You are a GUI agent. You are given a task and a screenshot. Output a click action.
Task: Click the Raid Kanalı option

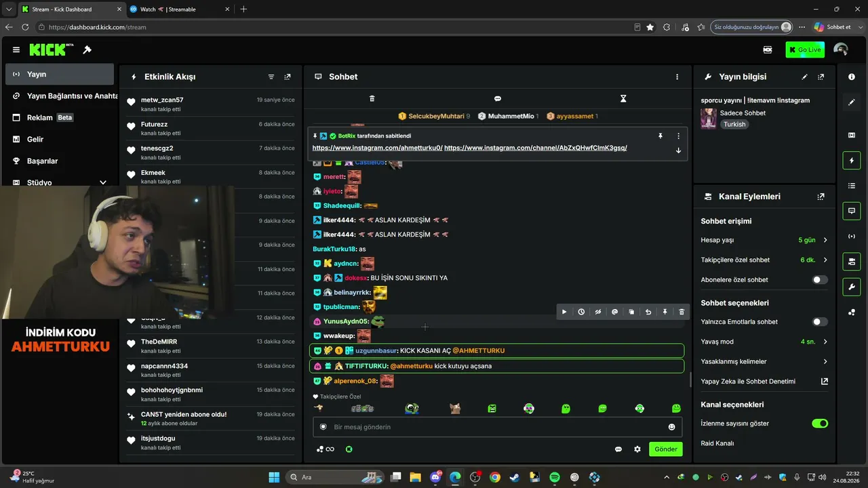point(717,443)
